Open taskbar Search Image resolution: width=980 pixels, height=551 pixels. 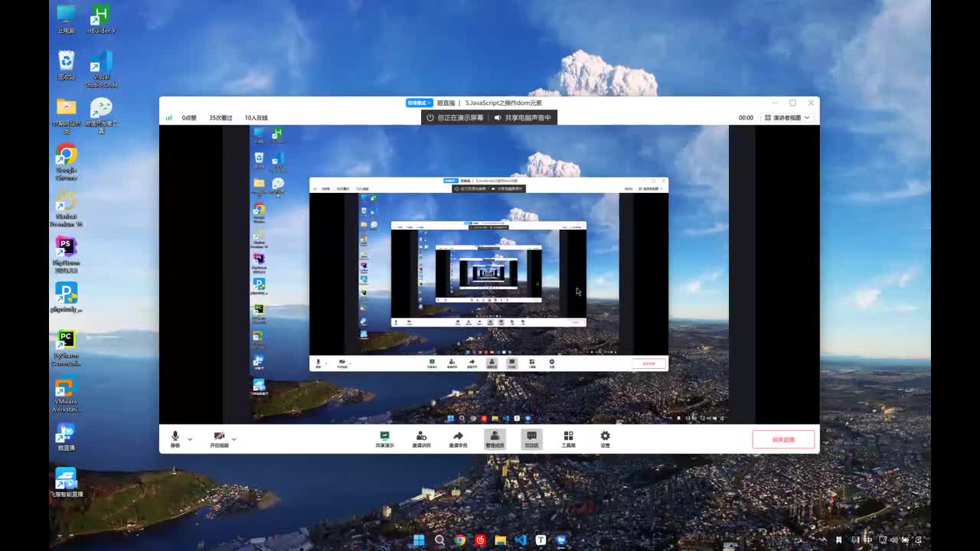(439, 540)
